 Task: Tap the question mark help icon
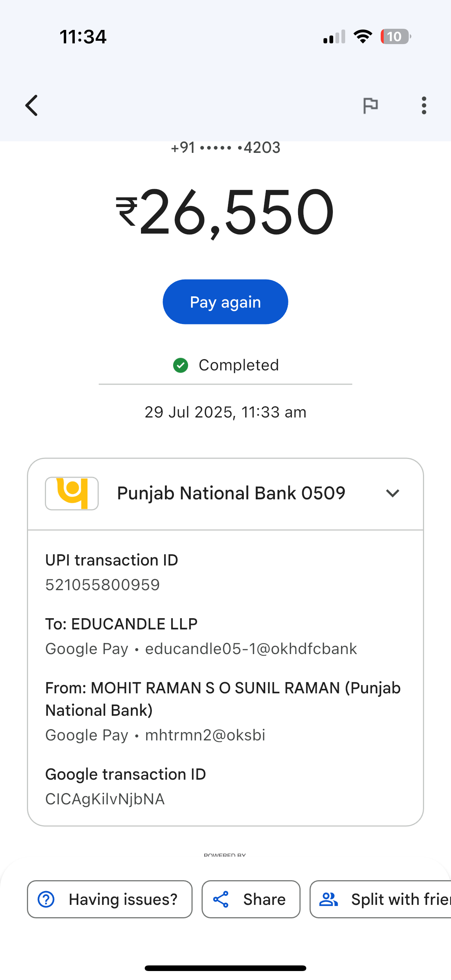(46, 899)
